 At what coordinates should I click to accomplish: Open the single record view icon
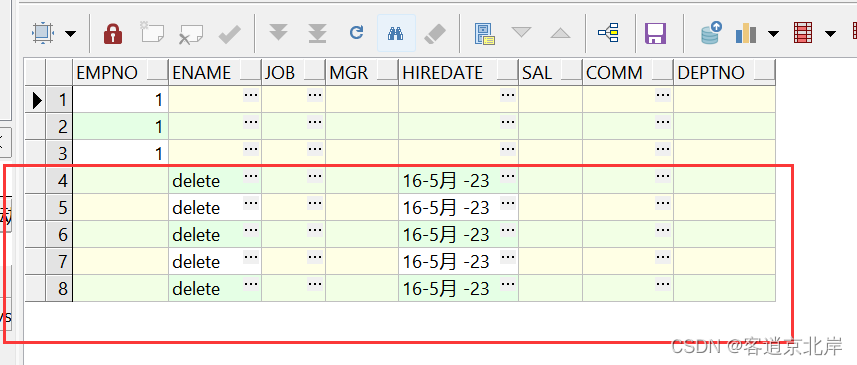point(484,33)
